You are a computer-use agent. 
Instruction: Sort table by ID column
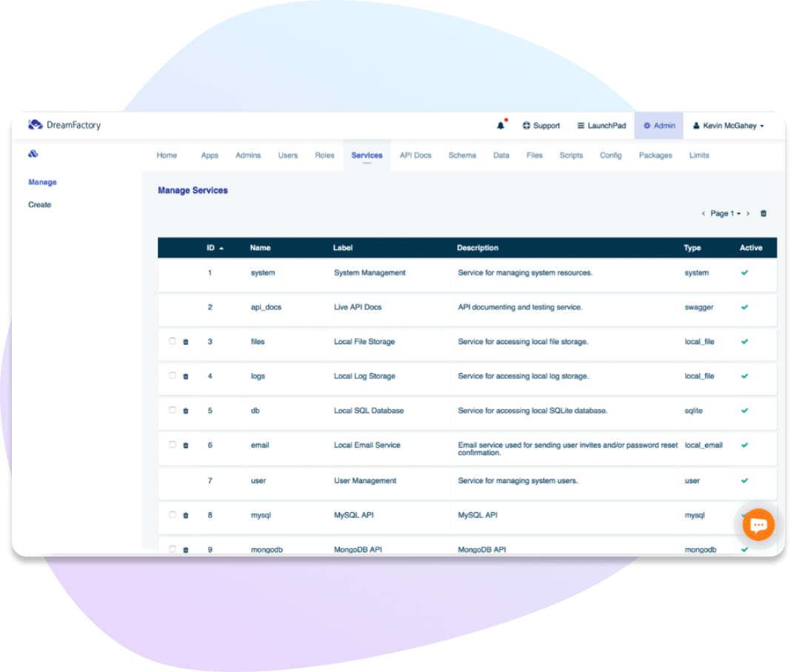tap(215, 248)
